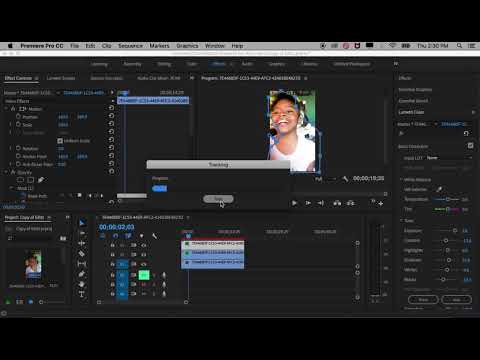
Task: Select the Selection arrow tool in toolbar
Action: pos(82,223)
